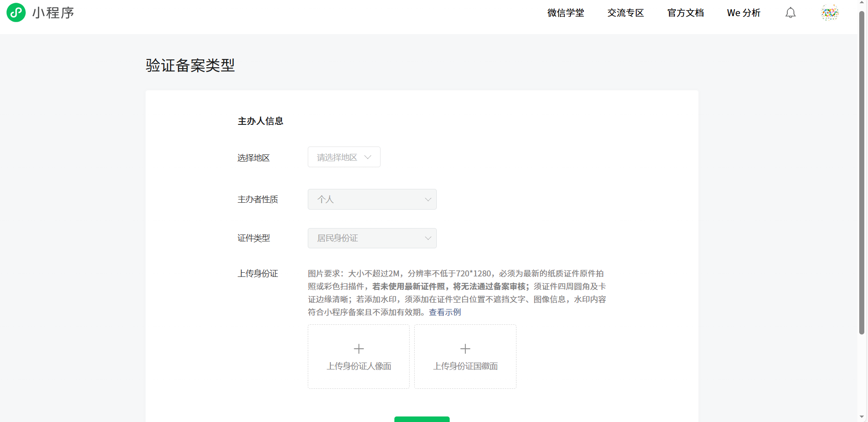Image resolution: width=868 pixels, height=422 pixels.
Task: Click chevron arrow in 证件类型 field
Action: (x=428, y=238)
